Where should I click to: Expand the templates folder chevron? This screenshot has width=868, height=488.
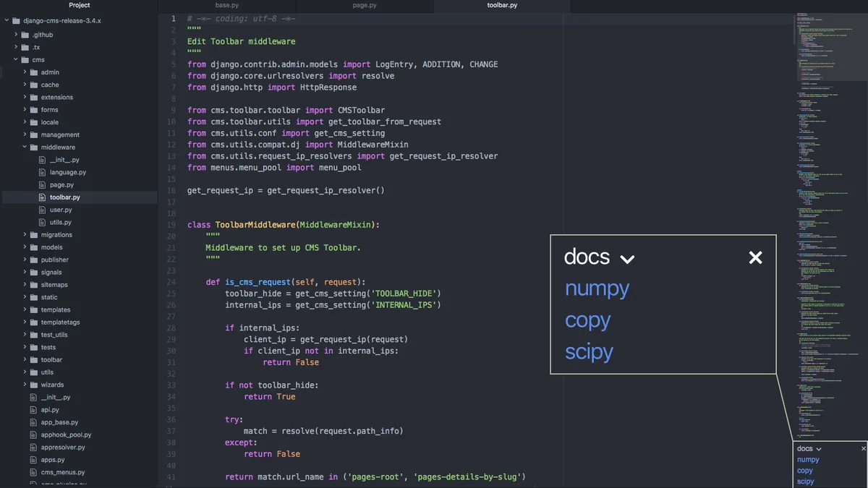[x=25, y=309]
